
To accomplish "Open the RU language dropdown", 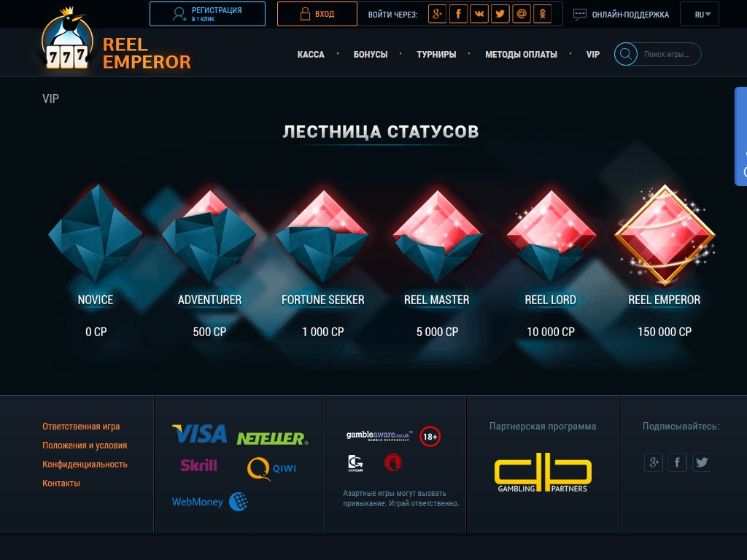I will 700,15.
